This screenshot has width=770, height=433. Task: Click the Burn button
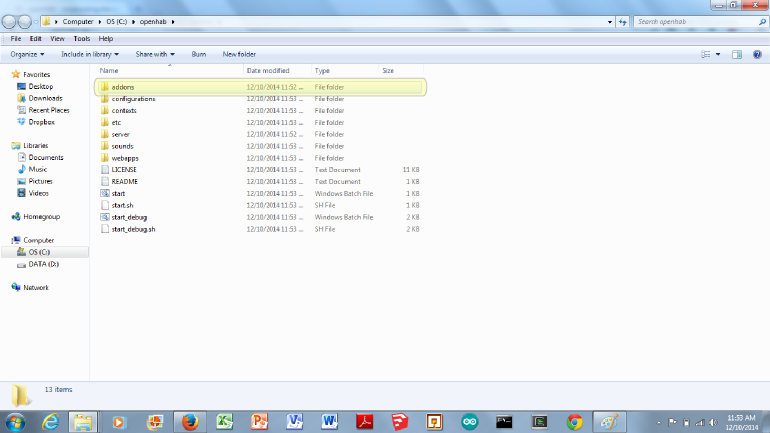[198, 54]
